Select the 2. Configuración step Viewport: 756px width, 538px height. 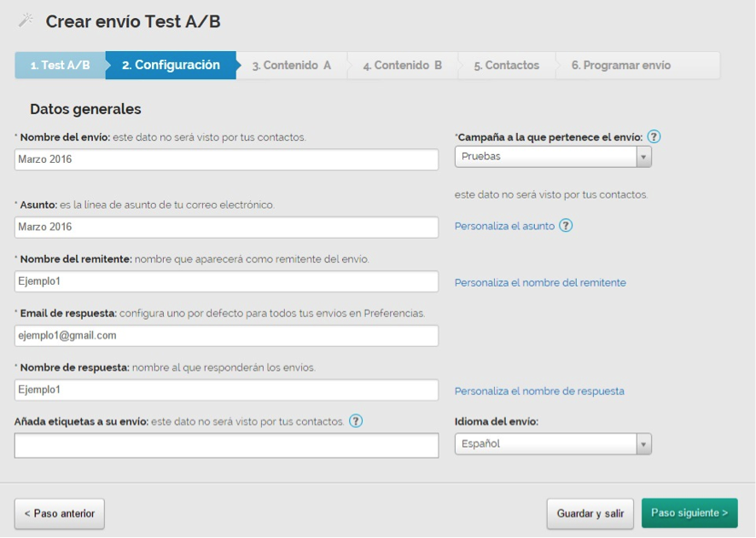(171, 66)
